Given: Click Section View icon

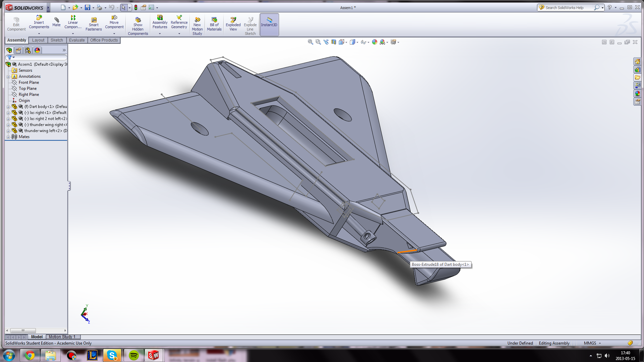Looking at the screenshot, I should 334,42.
